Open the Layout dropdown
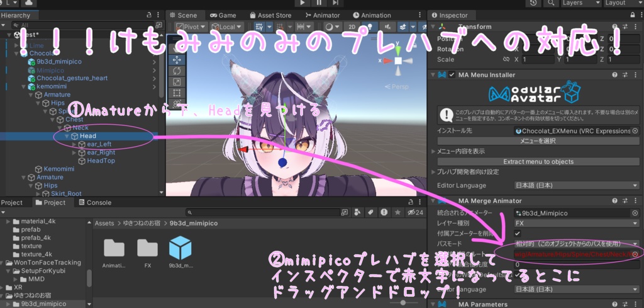644x308 pixels. click(623, 3)
